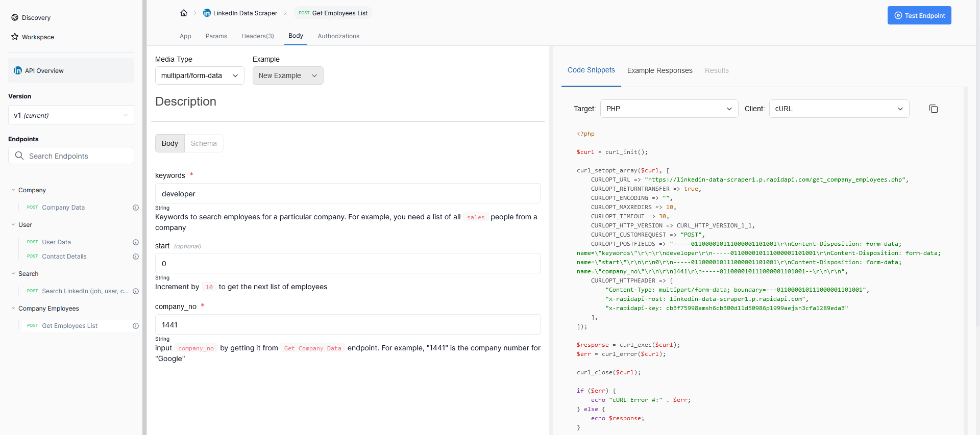Open the User Data endpoint
This screenshot has width=980, height=435.
coord(56,242)
